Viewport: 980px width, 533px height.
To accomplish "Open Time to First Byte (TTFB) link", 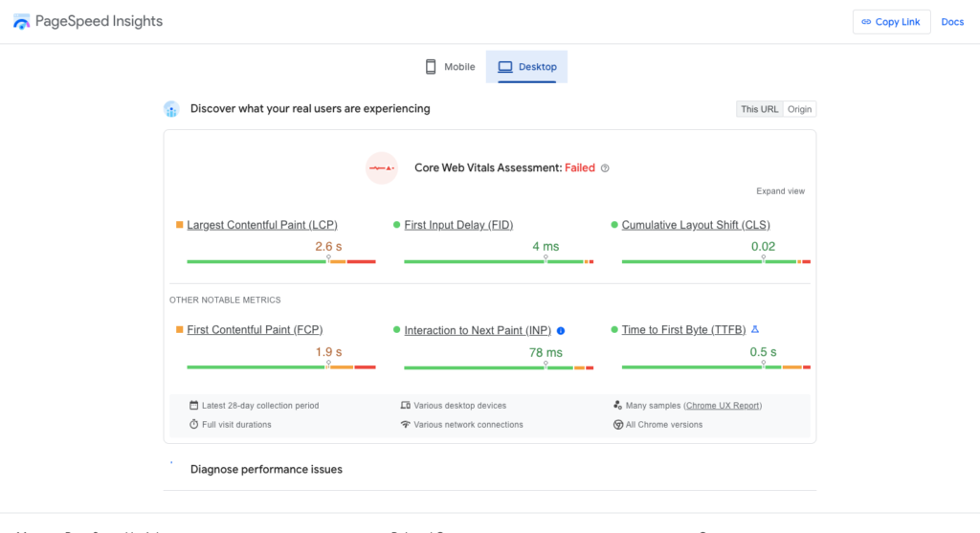I will pos(683,330).
